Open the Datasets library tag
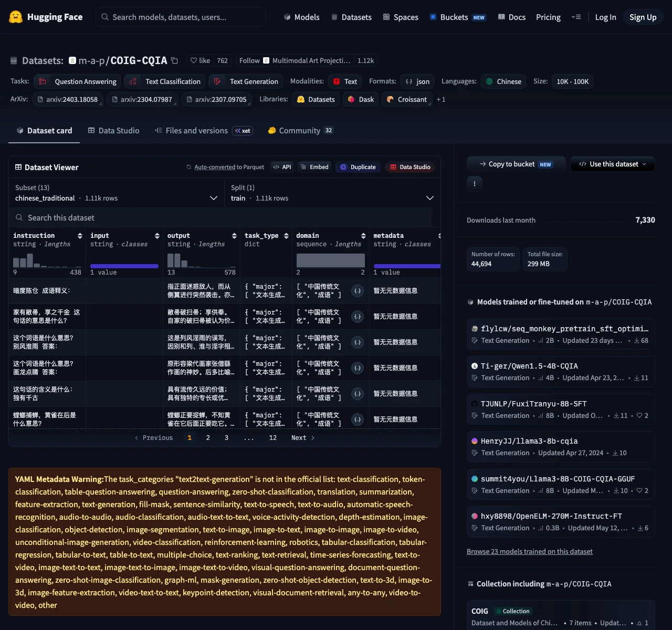 (x=316, y=99)
